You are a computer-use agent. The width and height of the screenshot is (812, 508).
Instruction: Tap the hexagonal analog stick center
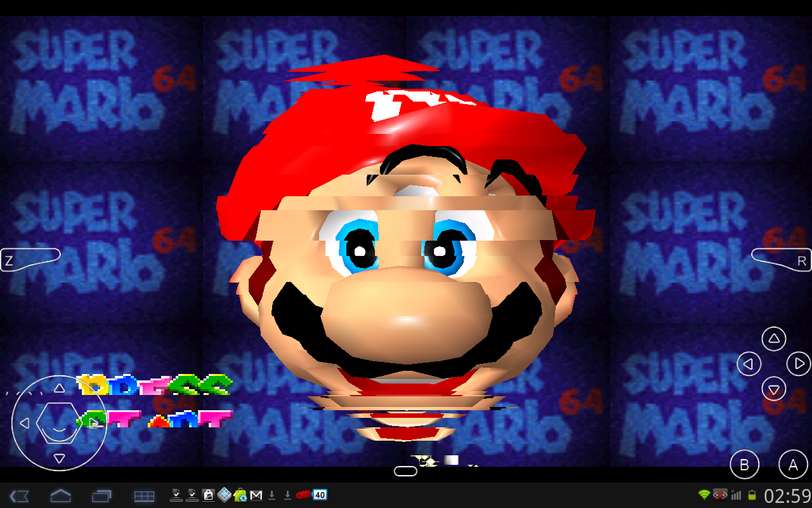[58, 423]
